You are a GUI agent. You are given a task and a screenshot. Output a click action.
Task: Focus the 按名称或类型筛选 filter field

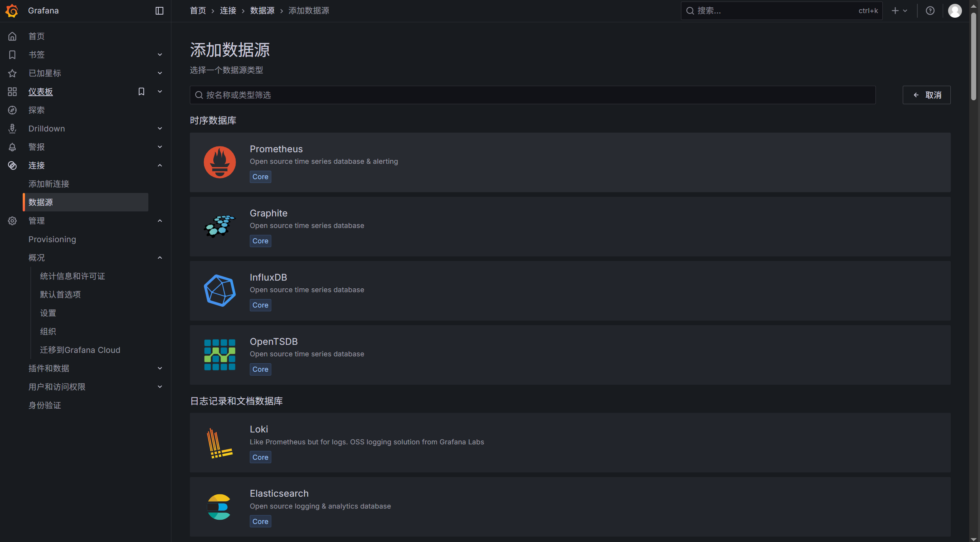pyautogui.click(x=533, y=95)
